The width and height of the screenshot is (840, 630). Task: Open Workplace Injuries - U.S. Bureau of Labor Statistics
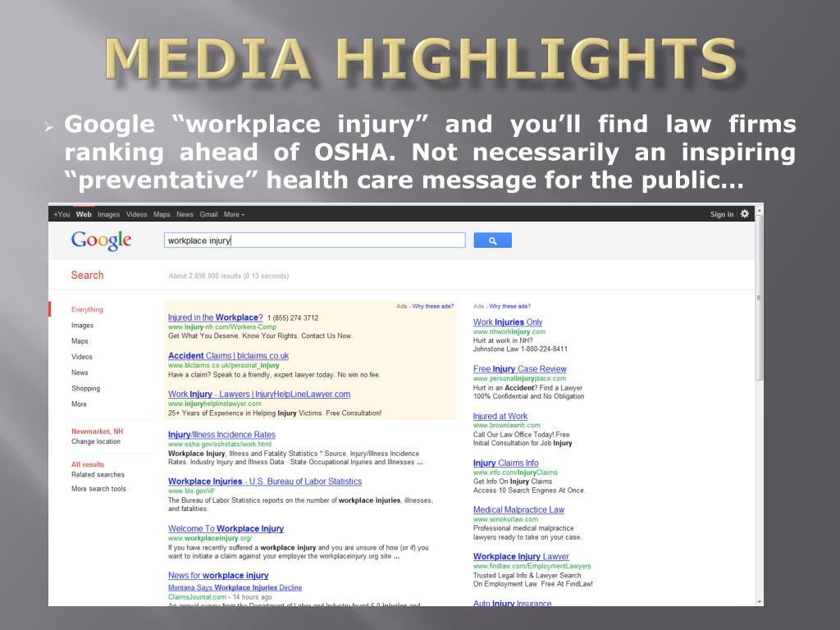pyautogui.click(x=265, y=482)
